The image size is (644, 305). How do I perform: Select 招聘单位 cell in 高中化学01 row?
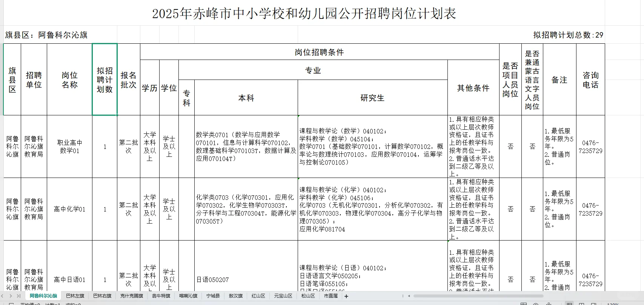tap(34, 209)
